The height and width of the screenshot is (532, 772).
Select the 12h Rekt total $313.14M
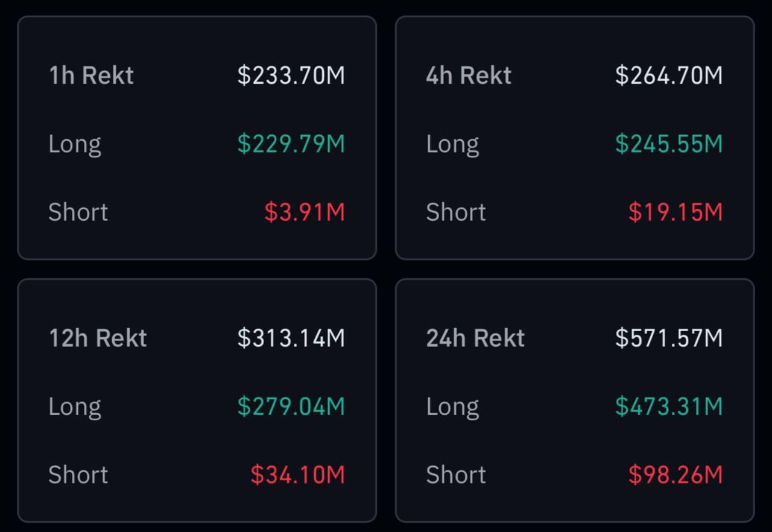[291, 338]
